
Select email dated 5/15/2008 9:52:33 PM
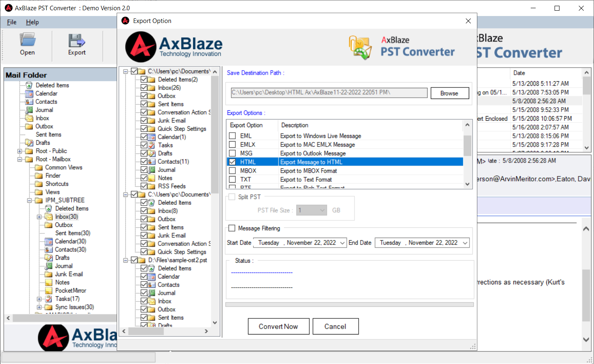pyautogui.click(x=541, y=110)
